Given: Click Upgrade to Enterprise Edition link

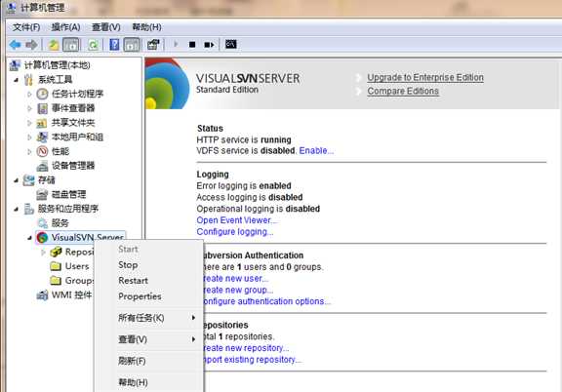Looking at the screenshot, I should pyautogui.click(x=425, y=78).
